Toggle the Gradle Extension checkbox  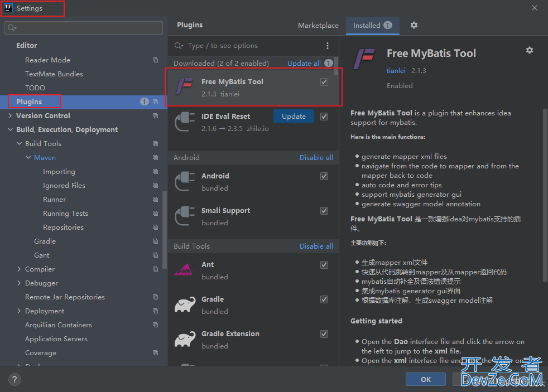click(x=324, y=334)
